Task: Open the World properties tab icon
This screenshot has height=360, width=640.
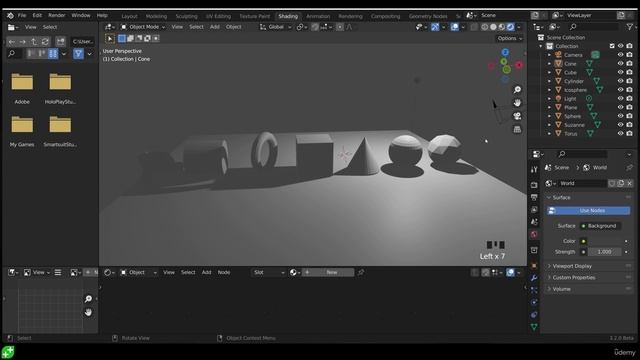Action: (534, 234)
